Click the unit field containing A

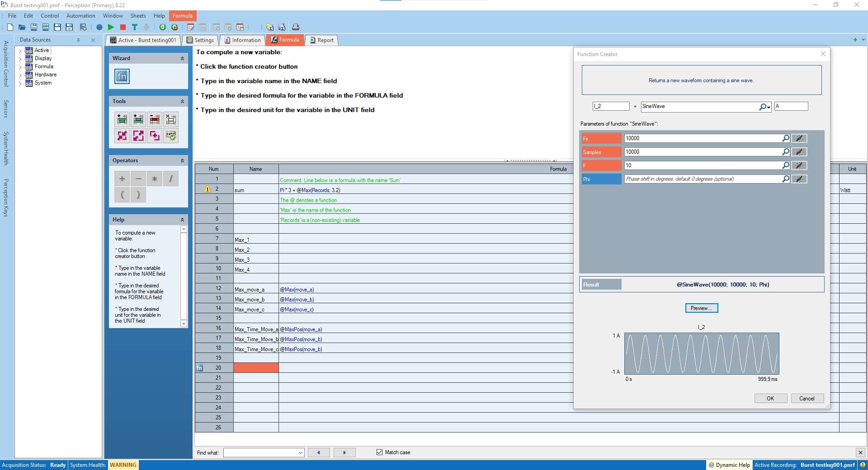coord(791,106)
